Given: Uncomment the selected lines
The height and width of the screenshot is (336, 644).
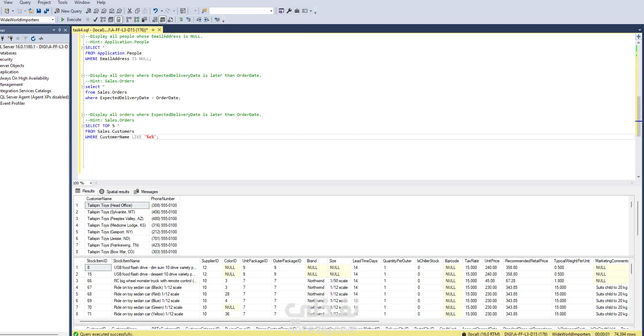Looking at the screenshot, I should pos(188,20).
